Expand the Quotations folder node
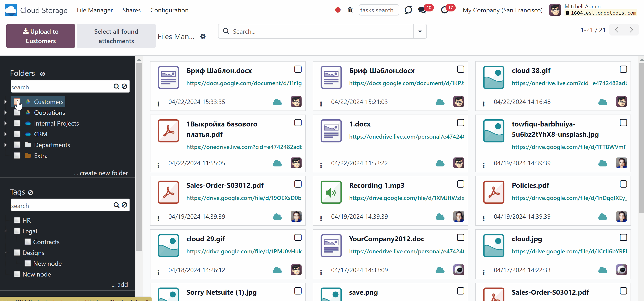Image resolution: width=644 pixels, height=301 pixels. [5, 113]
